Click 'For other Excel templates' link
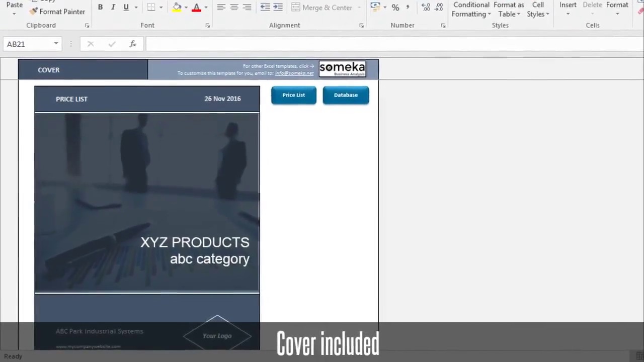Viewport: 644px width, 362px height. pyautogui.click(x=278, y=66)
